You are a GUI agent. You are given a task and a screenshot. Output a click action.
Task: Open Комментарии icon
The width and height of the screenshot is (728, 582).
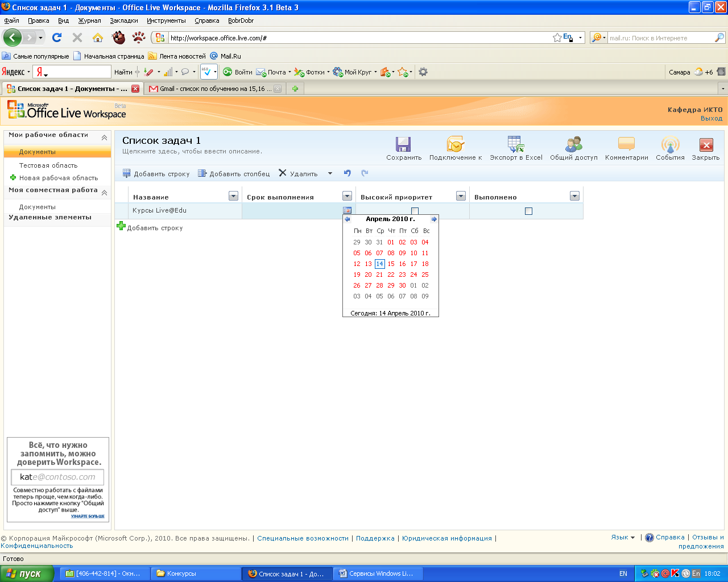[626, 144]
